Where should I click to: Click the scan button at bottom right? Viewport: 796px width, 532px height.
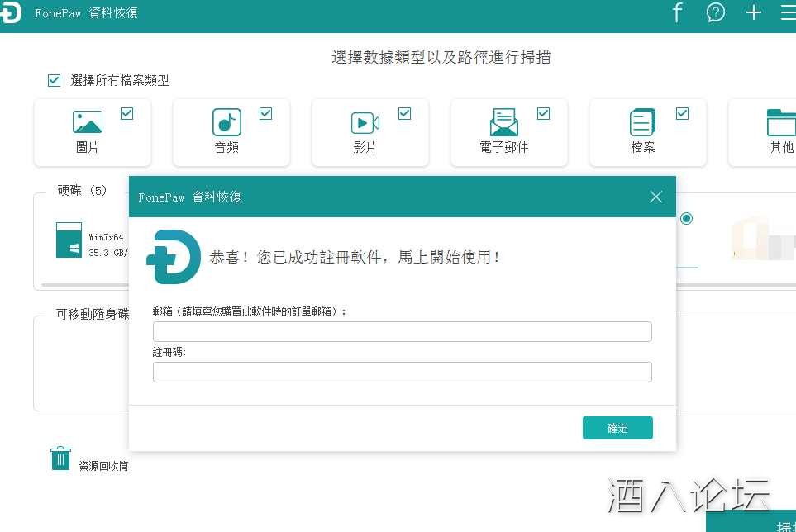(x=751, y=521)
